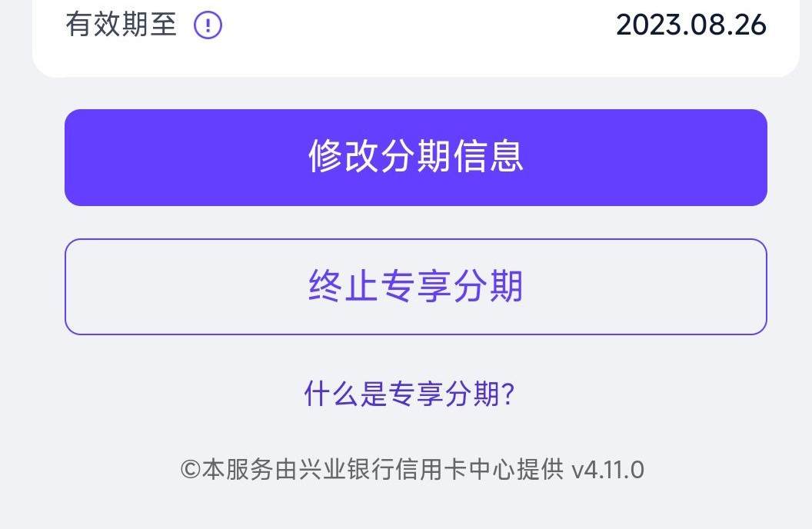Tap the info icon beside 有效期至
This screenshot has height=529, width=812.
point(208,25)
